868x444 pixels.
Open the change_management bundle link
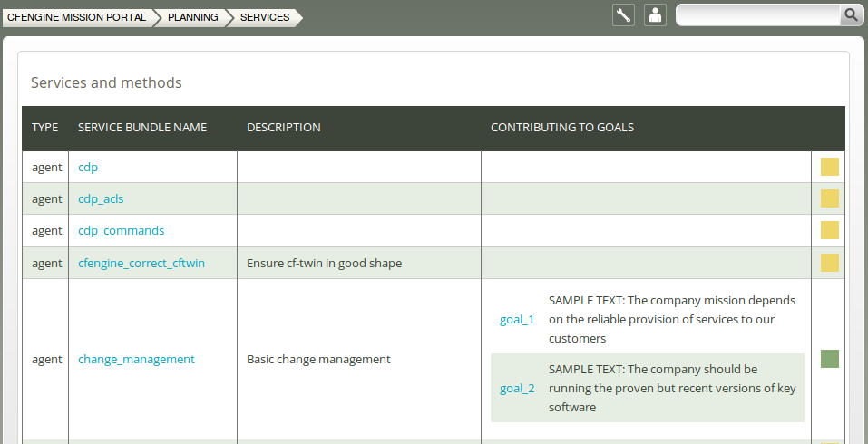pyautogui.click(x=136, y=360)
